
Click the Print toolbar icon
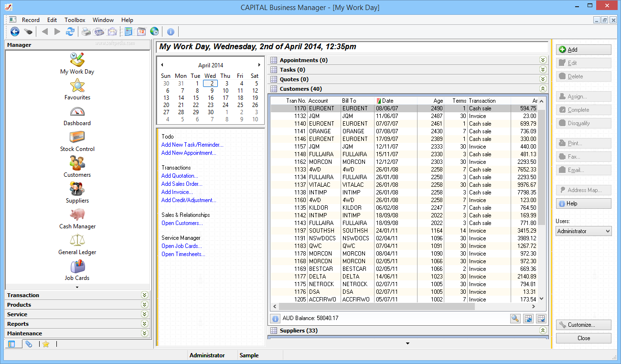point(86,32)
